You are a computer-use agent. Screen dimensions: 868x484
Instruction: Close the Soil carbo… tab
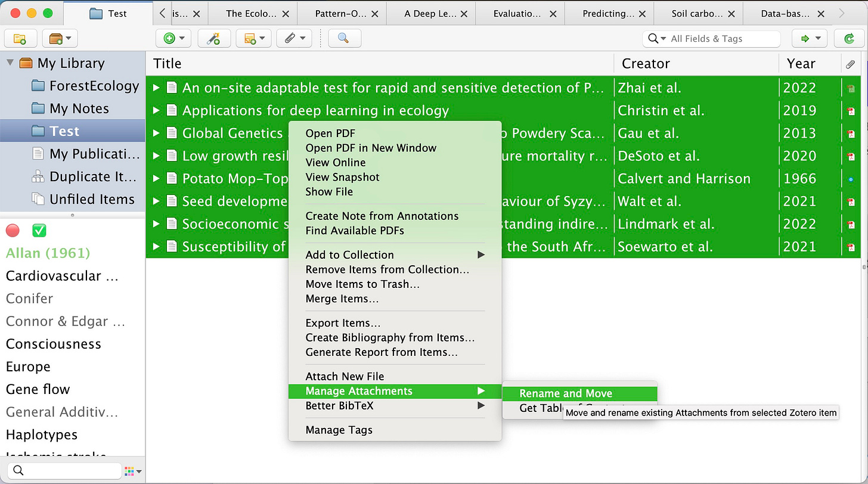click(x=731, y=13)
